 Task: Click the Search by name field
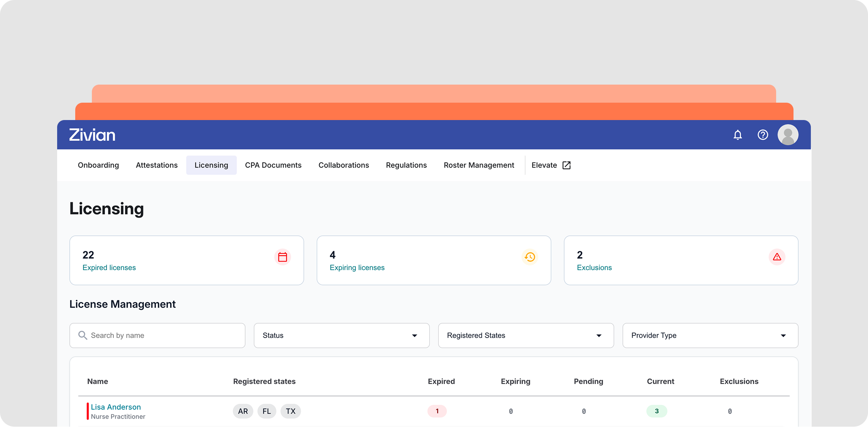pyautogui.click(x=157, y=336)
